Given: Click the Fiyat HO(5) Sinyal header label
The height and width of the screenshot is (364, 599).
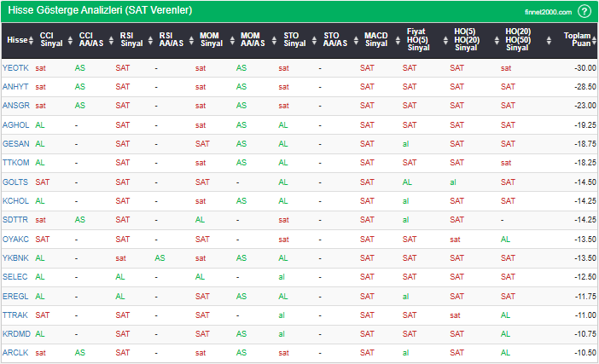Looking at the screenshot, I should click(418, 40).
